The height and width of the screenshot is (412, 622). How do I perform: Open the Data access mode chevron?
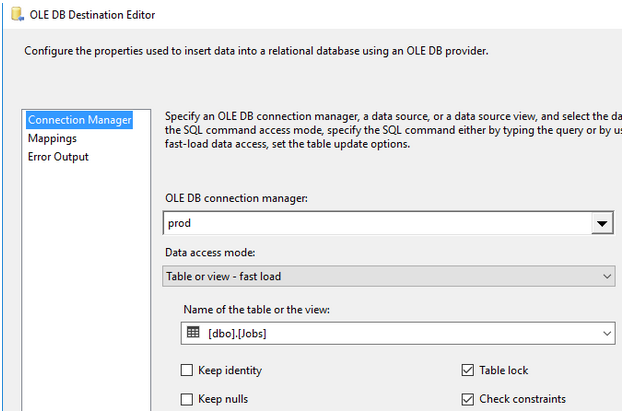(607, 276)
